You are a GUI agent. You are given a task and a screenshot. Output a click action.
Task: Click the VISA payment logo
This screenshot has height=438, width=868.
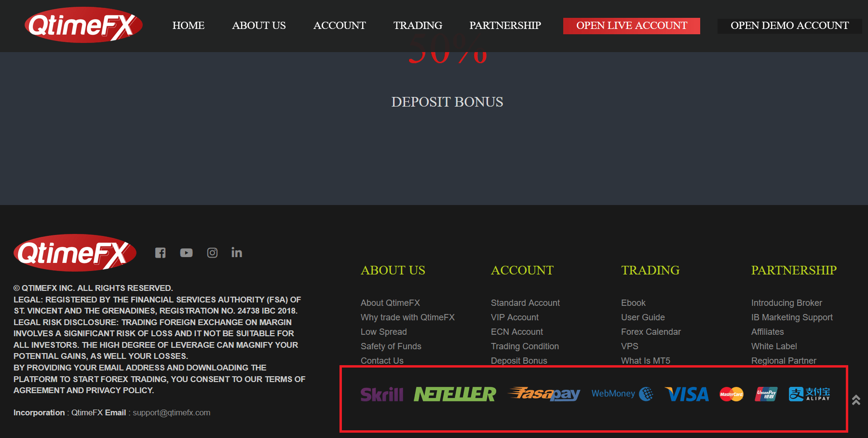coord(687,394)
